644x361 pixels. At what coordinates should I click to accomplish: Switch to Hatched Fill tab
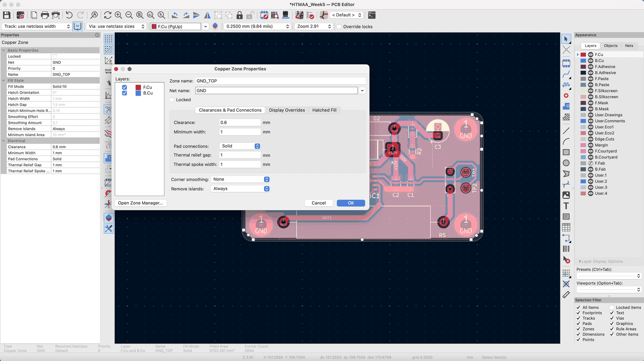tap(324, 110)
